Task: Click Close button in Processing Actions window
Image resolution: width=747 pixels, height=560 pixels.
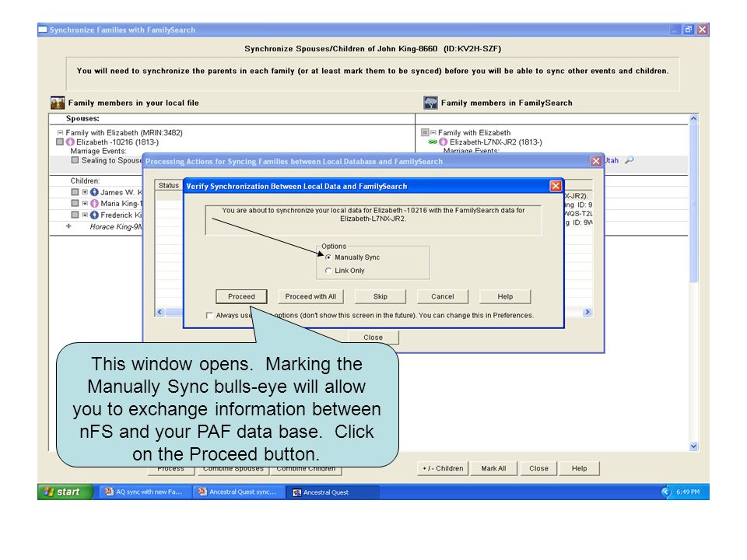Action: [x=373, y=337]
